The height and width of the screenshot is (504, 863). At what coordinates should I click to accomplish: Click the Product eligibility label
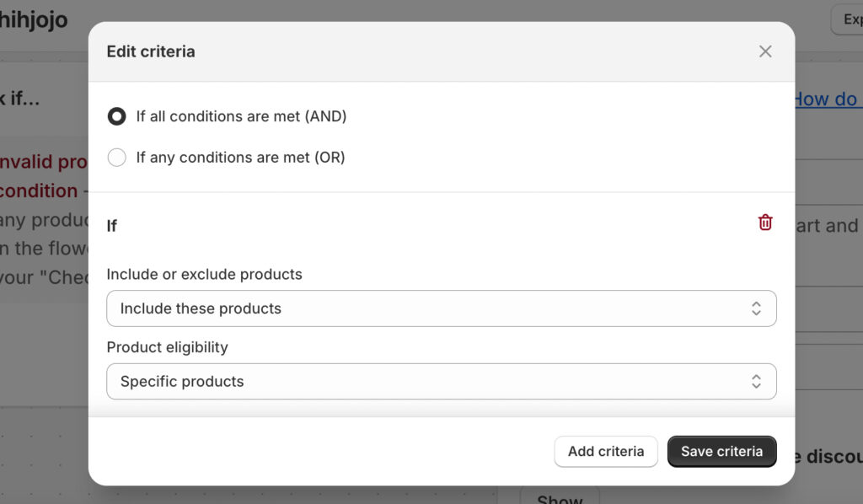(167, 347)
